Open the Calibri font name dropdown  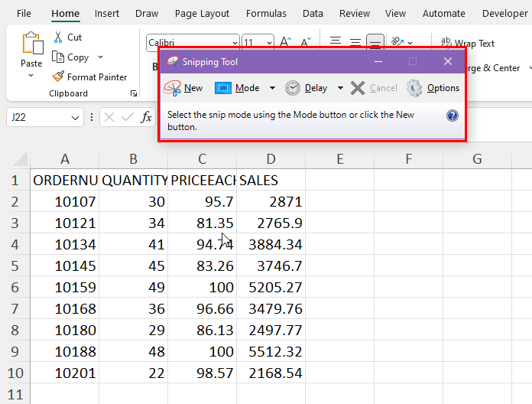235,43
